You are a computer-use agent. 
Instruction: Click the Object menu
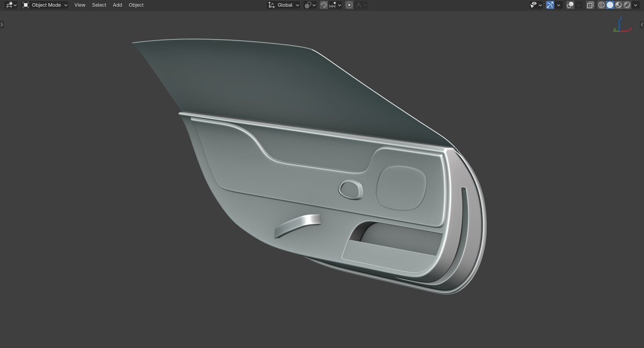point(136,5)
